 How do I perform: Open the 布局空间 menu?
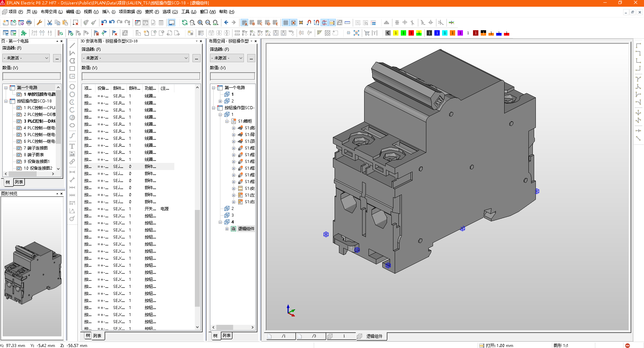point(51,12)
